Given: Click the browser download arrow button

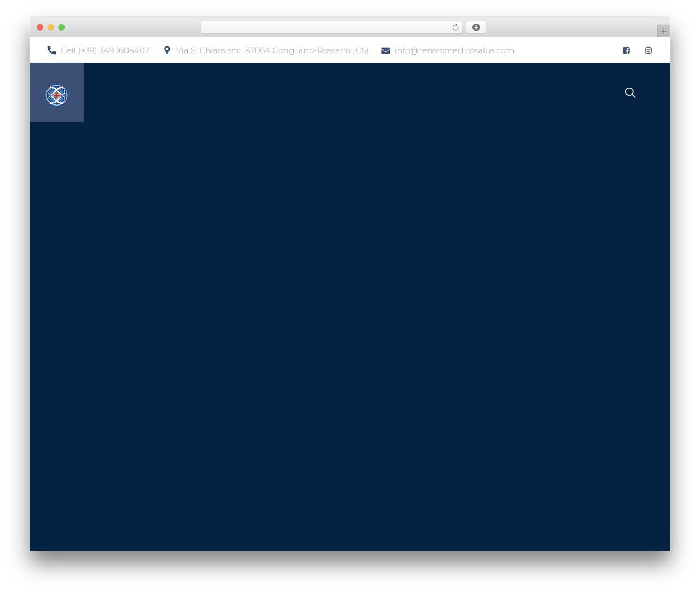Looking at the screenshot, I should pyautogui.click(x=476, y=27).
